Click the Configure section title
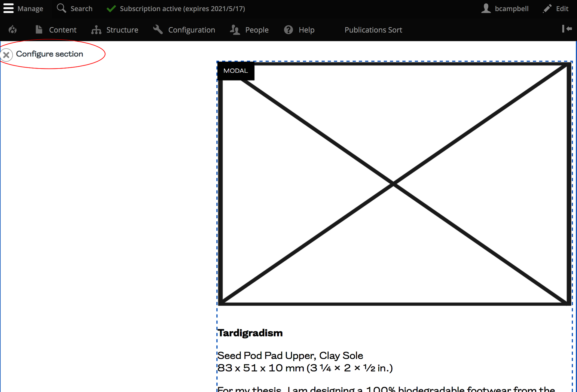 50,54
